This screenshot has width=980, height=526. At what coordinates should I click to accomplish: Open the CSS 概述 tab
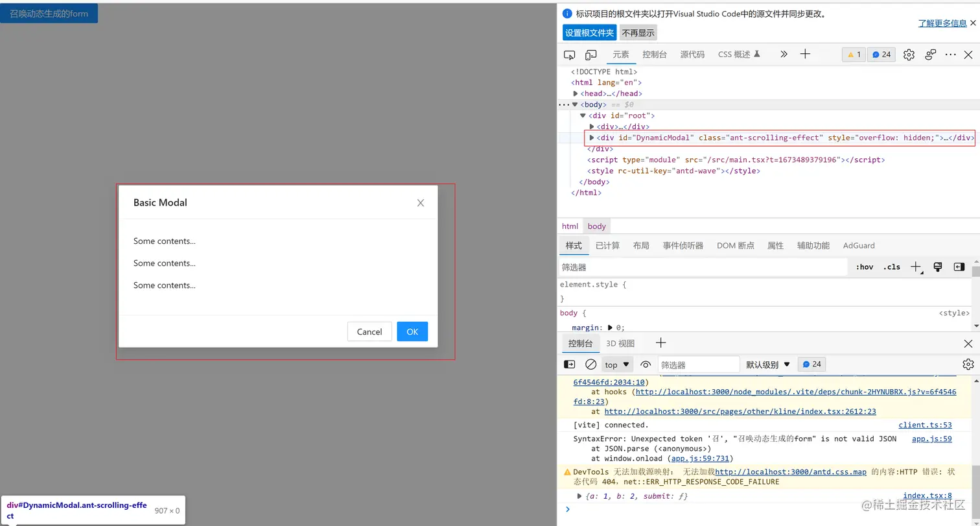(739, 54)
